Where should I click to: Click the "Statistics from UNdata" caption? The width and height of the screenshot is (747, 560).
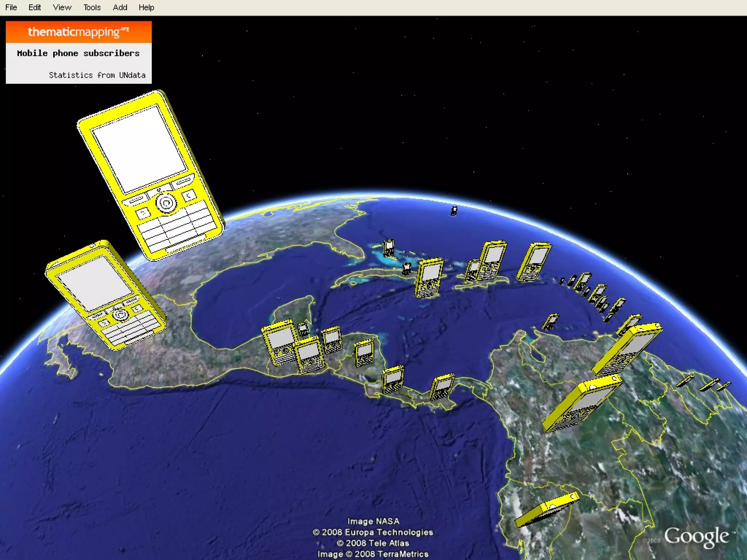pyautogui.click(x=97, y=75)
